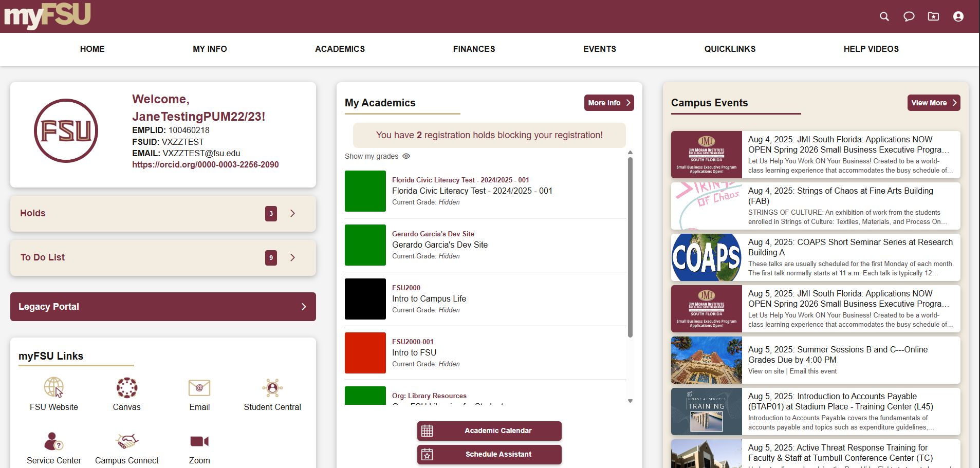Open the ACADEMICS menu
This screenshot has width=980, height=468.
[340, 49]
